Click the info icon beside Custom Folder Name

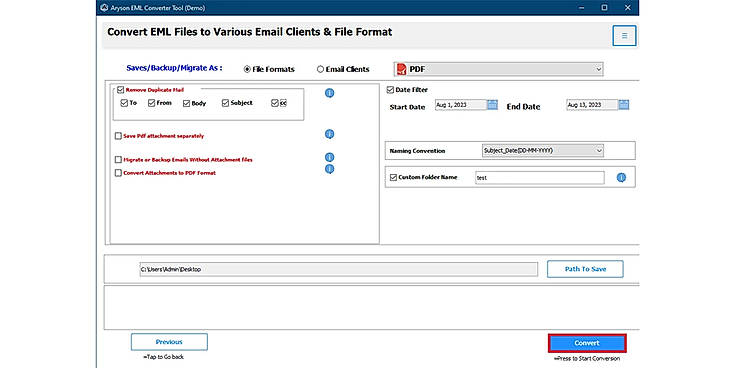click(621, 177)
